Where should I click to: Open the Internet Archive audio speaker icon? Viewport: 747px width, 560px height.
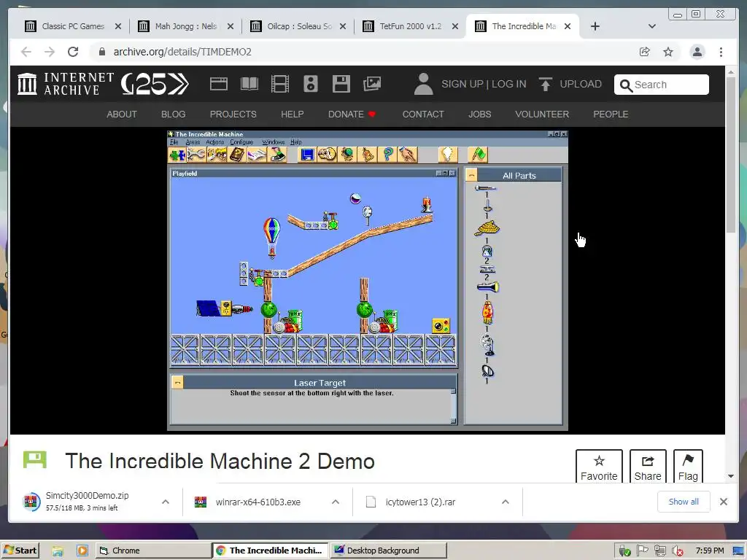click(x=311, y=84)
